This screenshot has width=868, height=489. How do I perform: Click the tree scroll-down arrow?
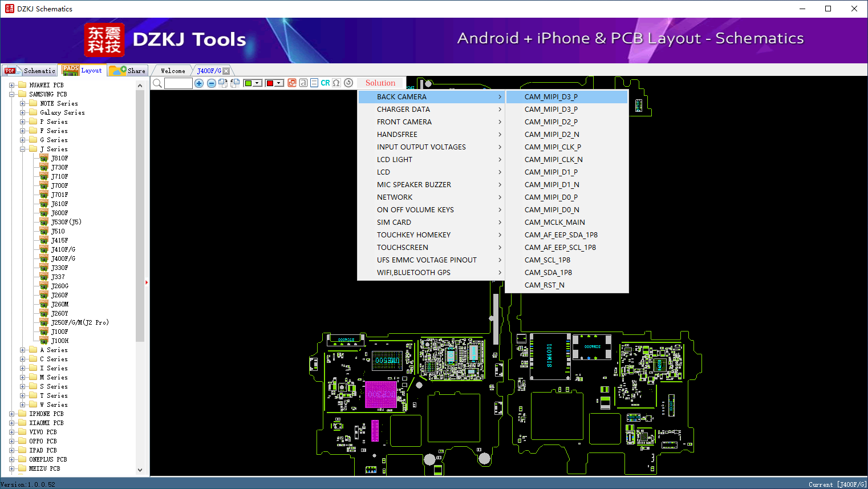click(140, 470)
